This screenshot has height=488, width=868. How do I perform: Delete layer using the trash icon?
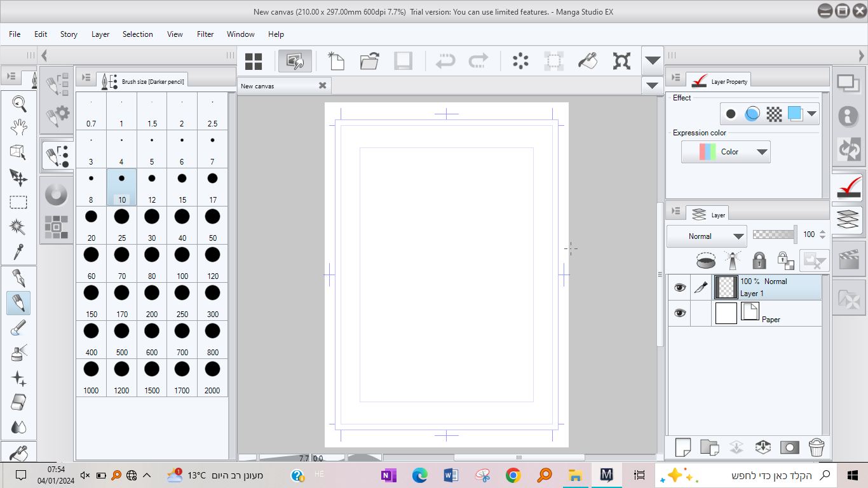(817, 447)
